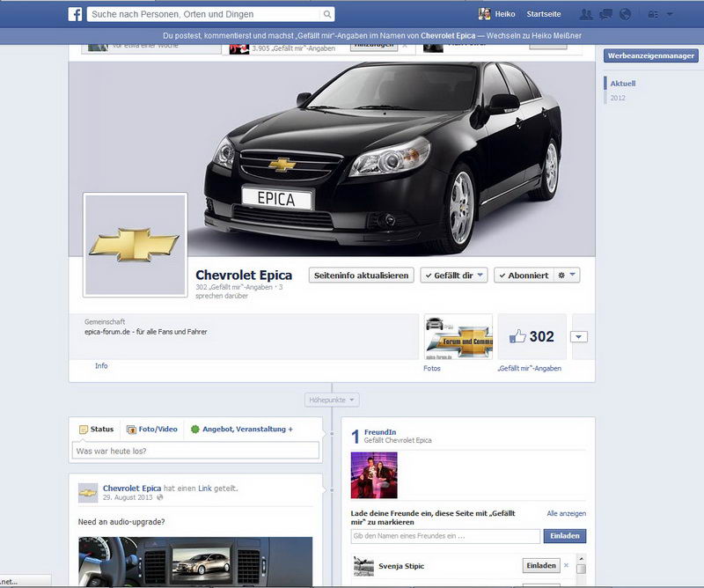Click the "Alle anzeigen" link
The width and height of the screenshot is (704, 588).
coord(566,513)
